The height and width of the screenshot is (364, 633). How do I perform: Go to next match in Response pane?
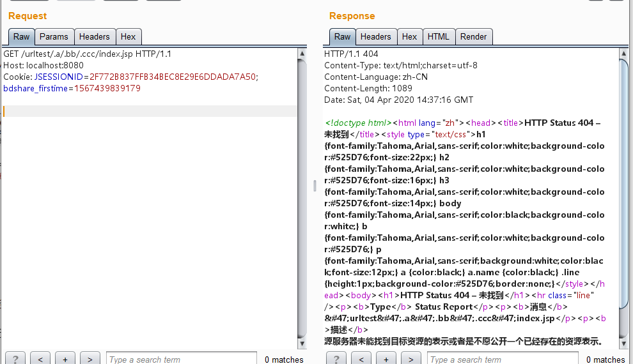[x=411, y=359]
